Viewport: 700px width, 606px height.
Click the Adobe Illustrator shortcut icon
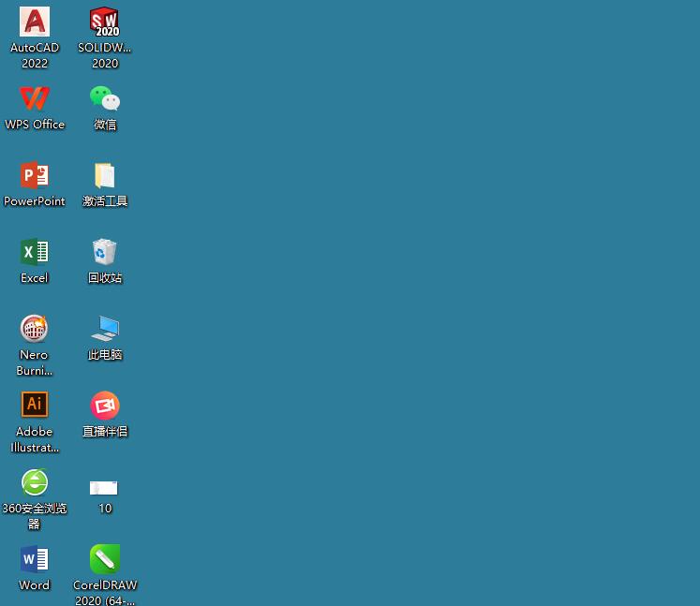pos(35,405)
